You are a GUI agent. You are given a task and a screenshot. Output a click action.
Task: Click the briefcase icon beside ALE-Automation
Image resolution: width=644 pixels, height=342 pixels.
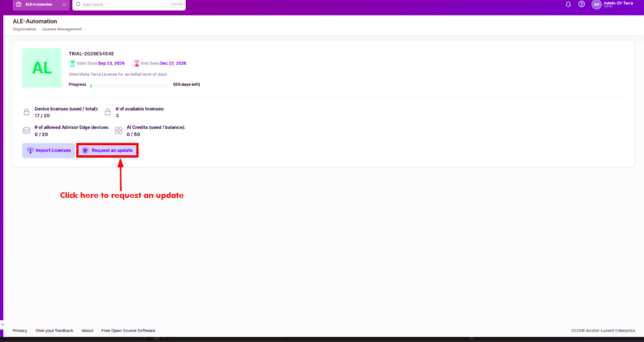(19, 4)
